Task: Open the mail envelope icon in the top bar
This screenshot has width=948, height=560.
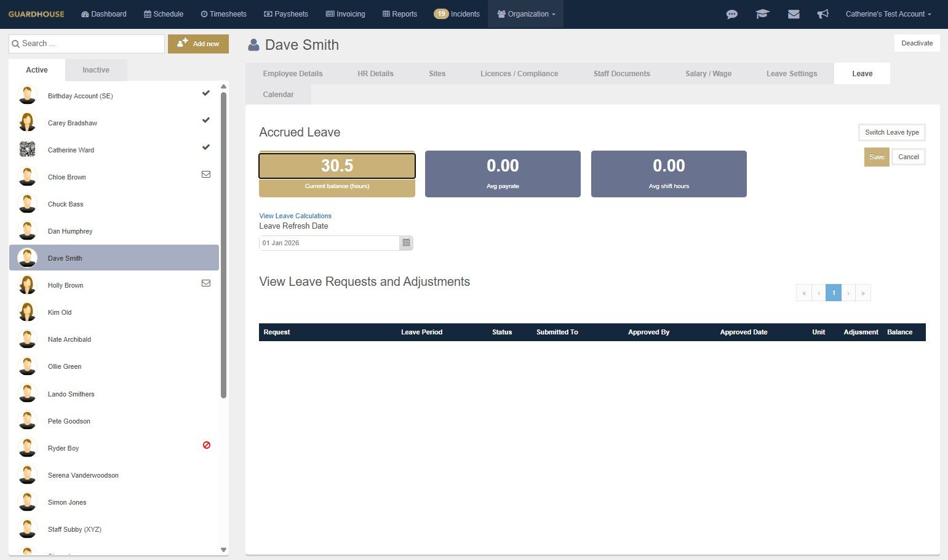Action: (x=794, y=14)
